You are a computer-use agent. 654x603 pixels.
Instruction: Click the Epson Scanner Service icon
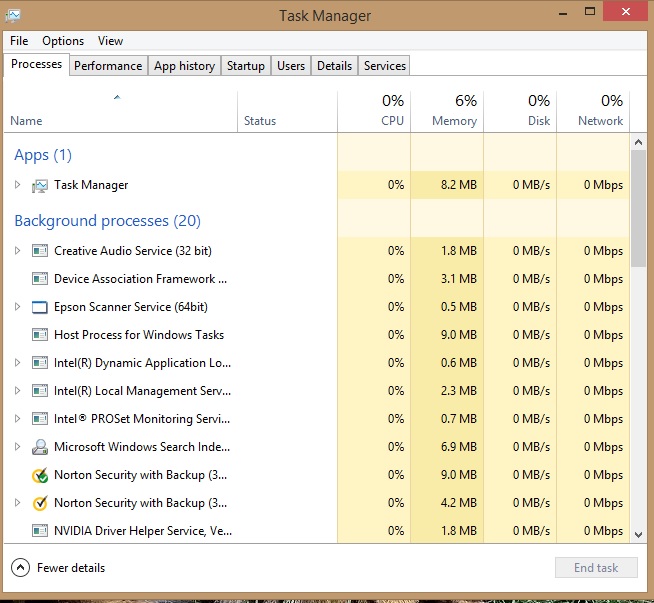click(x=40, y=307)
